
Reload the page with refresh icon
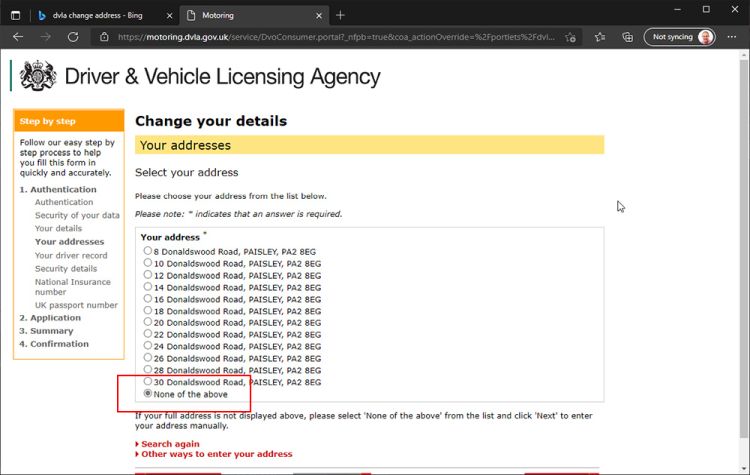[x=73, y=37]
